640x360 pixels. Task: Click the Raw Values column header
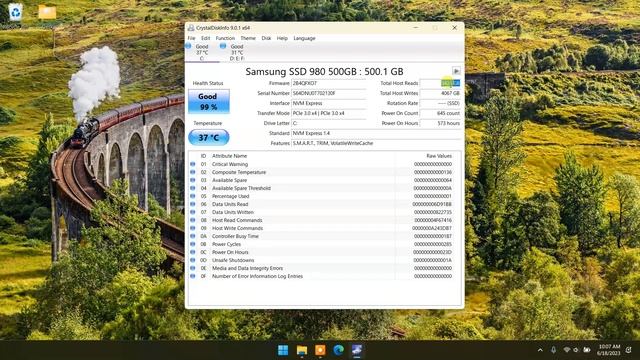click(439, 156)
